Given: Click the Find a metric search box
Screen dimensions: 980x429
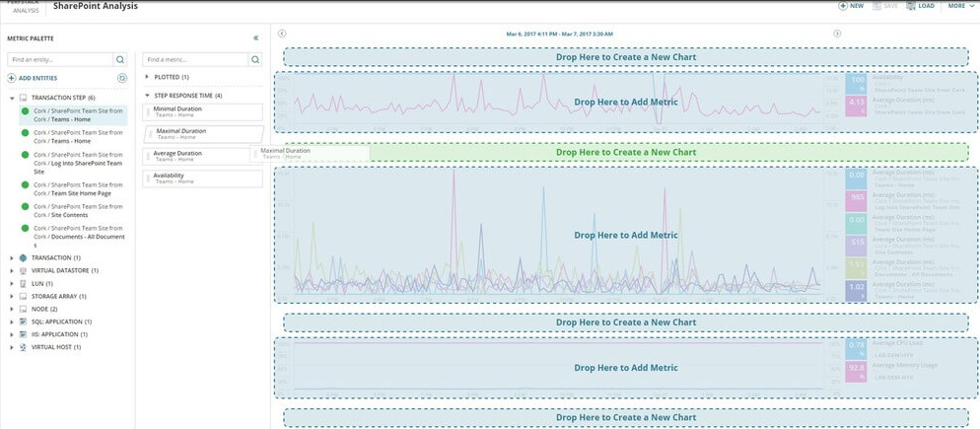Looking at the screenshot, I should 195,59.
